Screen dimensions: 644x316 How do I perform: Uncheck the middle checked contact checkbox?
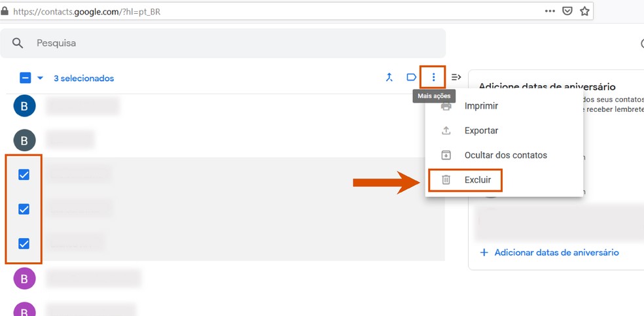[24, 209]
